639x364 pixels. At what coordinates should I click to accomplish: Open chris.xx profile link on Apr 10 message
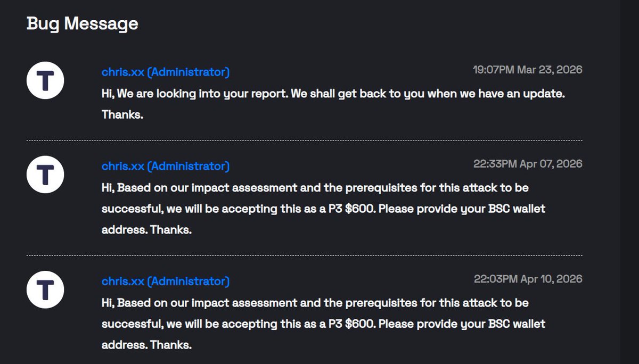pyautogui.click(x=166, y=281)
